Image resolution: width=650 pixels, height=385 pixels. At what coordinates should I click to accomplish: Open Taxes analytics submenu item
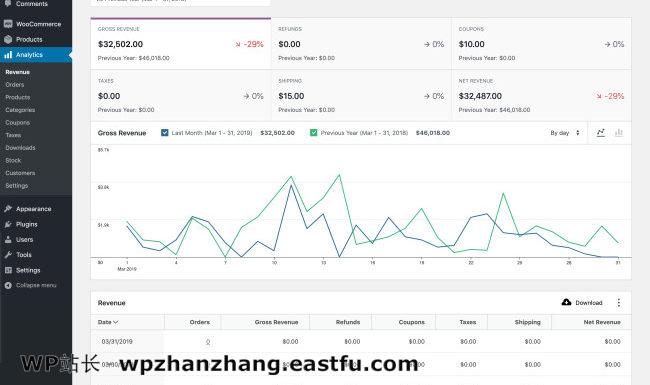coord(13,135)
